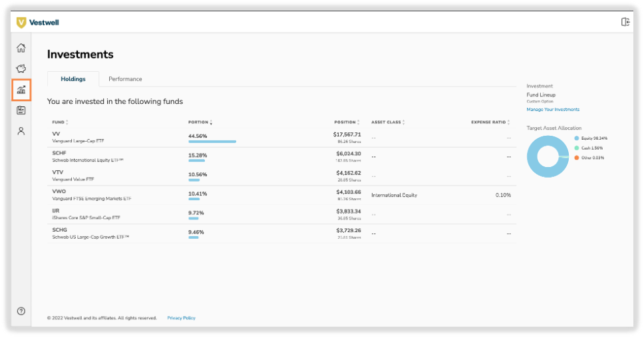
Task: Click the Fund Lineup label
Action: (x=541, y=95)
